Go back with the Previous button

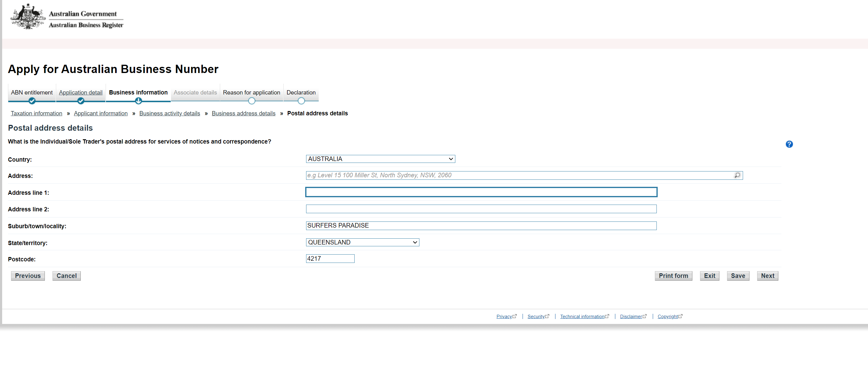coord(28,276)
